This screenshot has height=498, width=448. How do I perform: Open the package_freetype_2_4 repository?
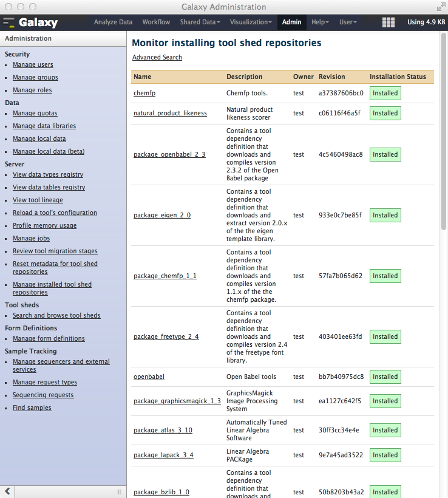(166, 336)
